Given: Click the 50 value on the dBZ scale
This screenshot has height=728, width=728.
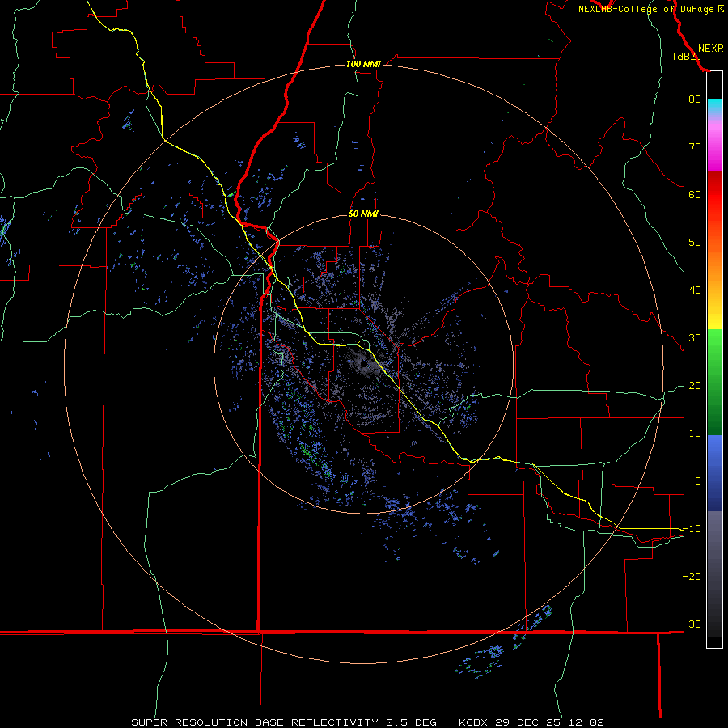Looking at the screenshot, I should pos(695,243).
